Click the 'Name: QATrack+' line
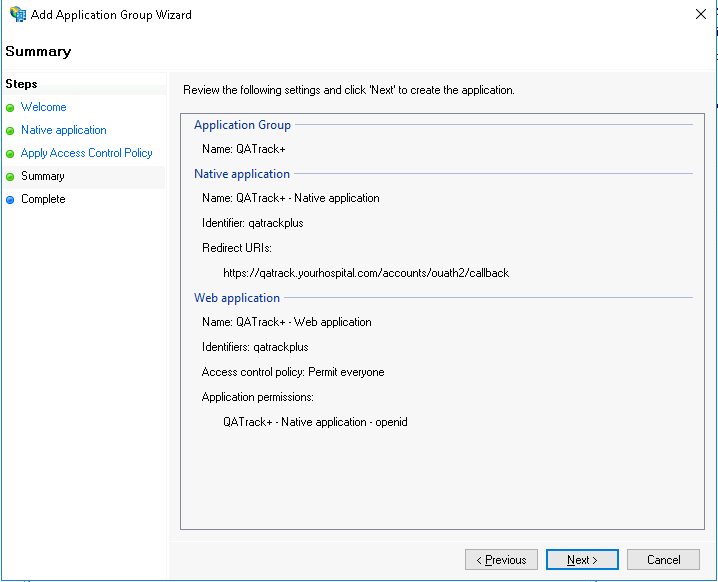This screenshot has height=582, width=718. click(x=244, y=149)
